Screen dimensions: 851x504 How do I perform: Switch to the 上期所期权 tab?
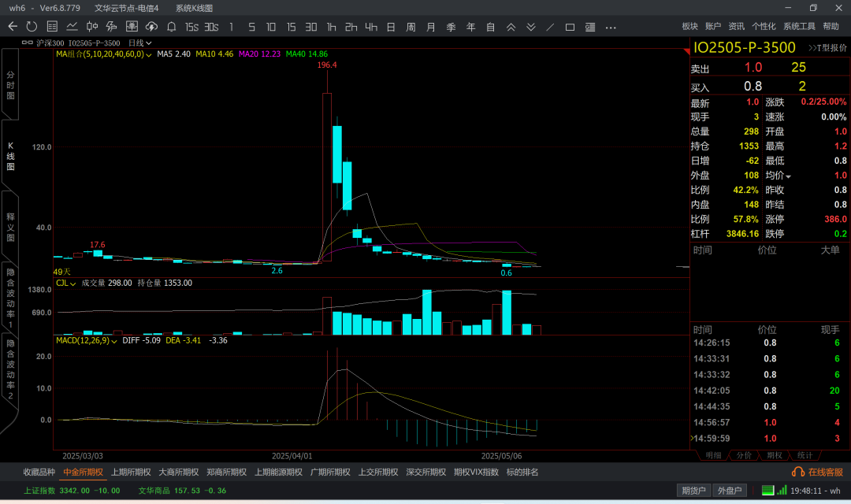(x=131, y=472)
